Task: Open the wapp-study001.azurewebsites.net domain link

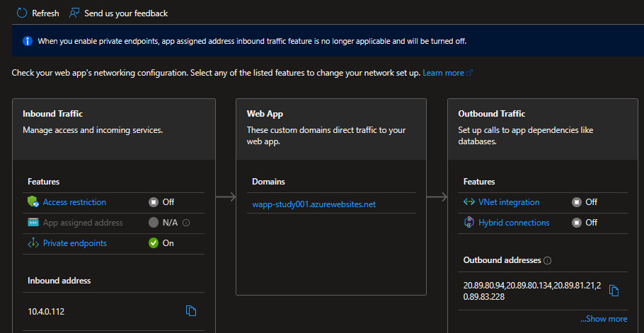Action: pyautogui.click(x=314, y=204)
